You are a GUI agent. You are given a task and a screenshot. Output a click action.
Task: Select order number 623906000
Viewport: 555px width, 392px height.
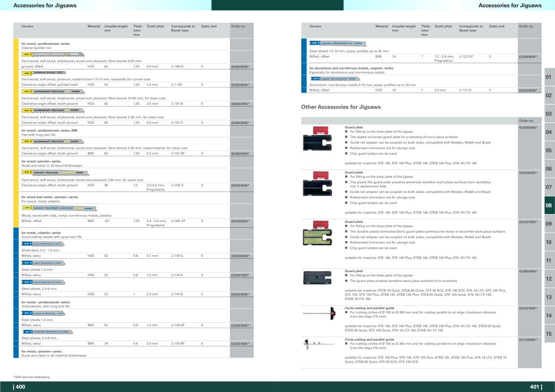pyautogui.click(x=240, y=221)
